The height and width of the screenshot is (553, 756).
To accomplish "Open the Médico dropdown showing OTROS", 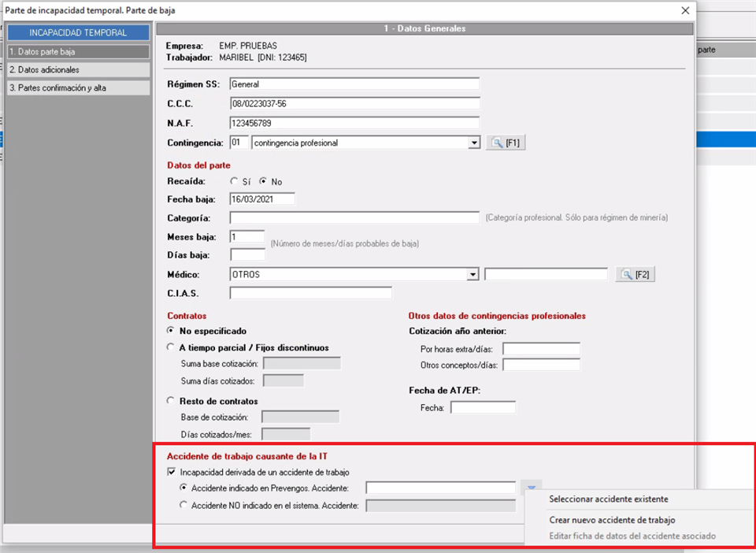I will point(472,274).
